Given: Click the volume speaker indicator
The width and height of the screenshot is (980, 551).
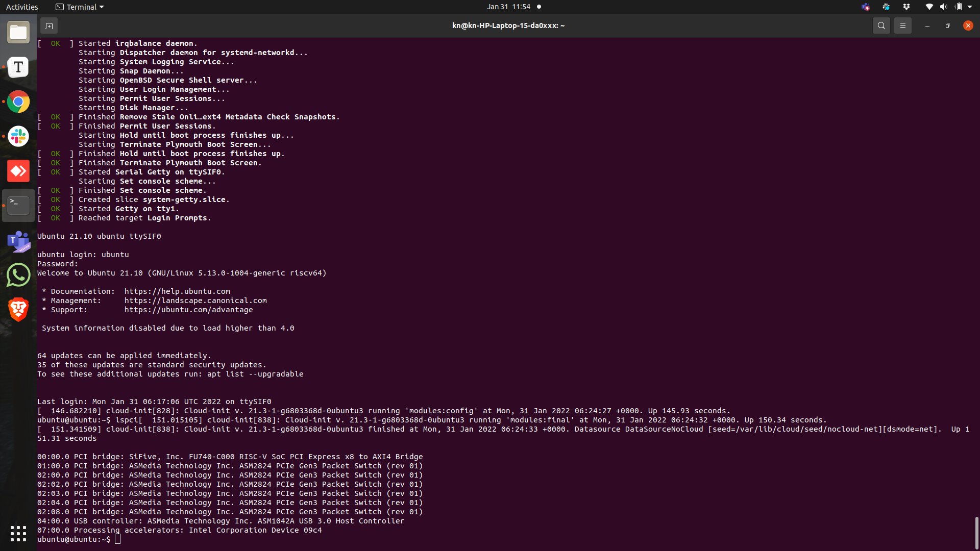Looking at the screenshot, I should [x=943, y=7].
